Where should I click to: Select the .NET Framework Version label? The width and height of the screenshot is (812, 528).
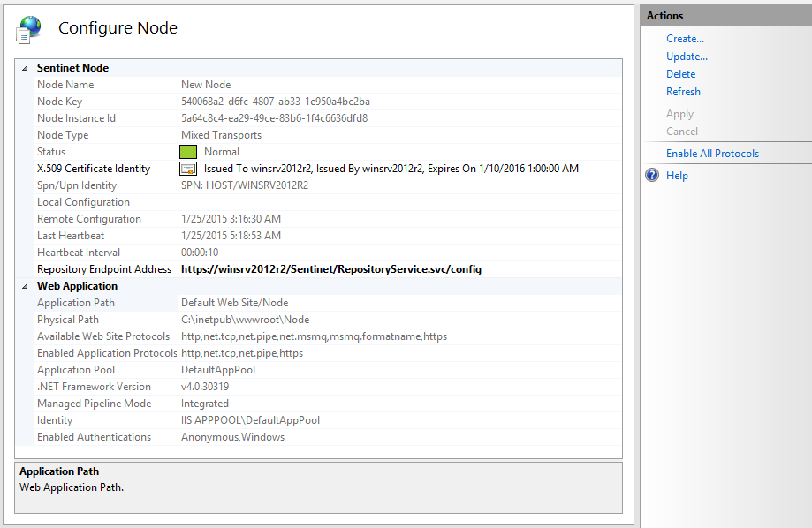94,387
